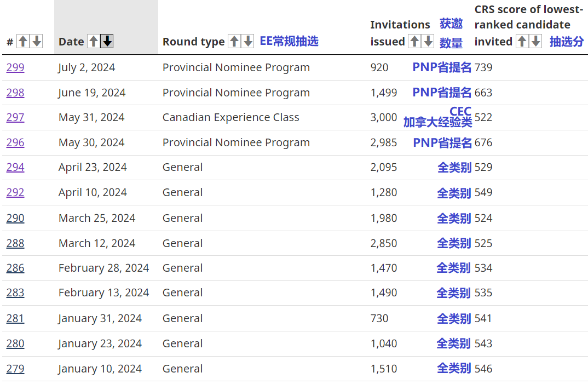Sort Invitations issued ascending arrow
This screenshot has height=384, width=588.
coord(414,41)
